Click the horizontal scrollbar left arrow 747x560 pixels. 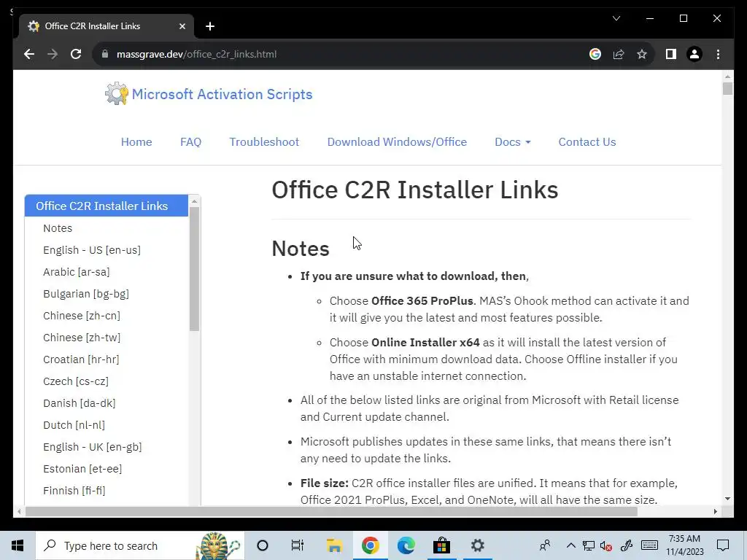(x=19, y=511)
